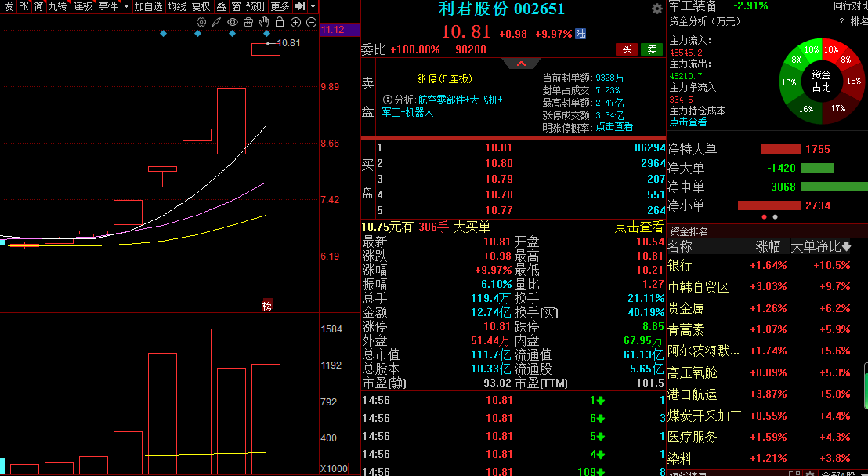The width and height of the screenshot is (868, 476).
Task: Open the PK comparison tool
Action: click(x=24, y=6)
